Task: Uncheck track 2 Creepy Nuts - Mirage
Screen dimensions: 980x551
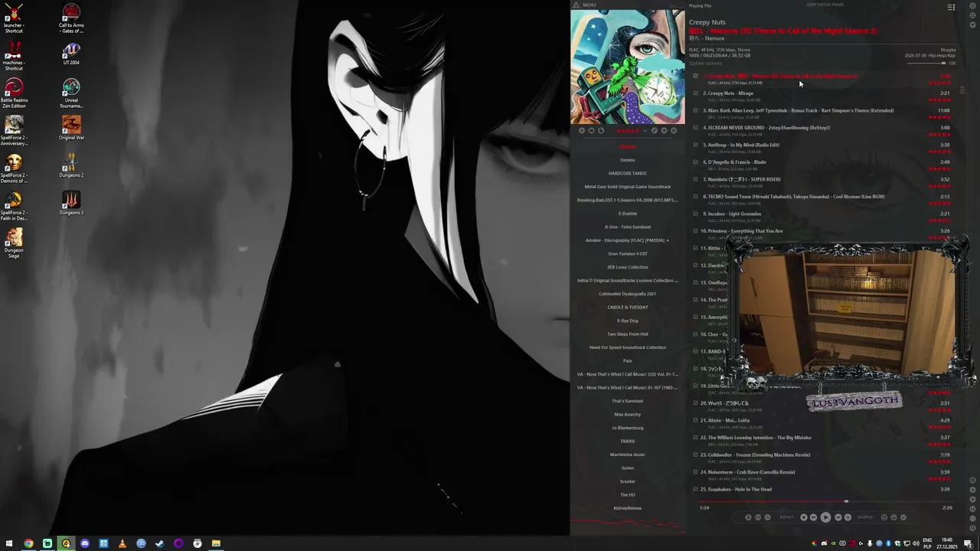Action: pyautogui.click(x=695, y=93)
